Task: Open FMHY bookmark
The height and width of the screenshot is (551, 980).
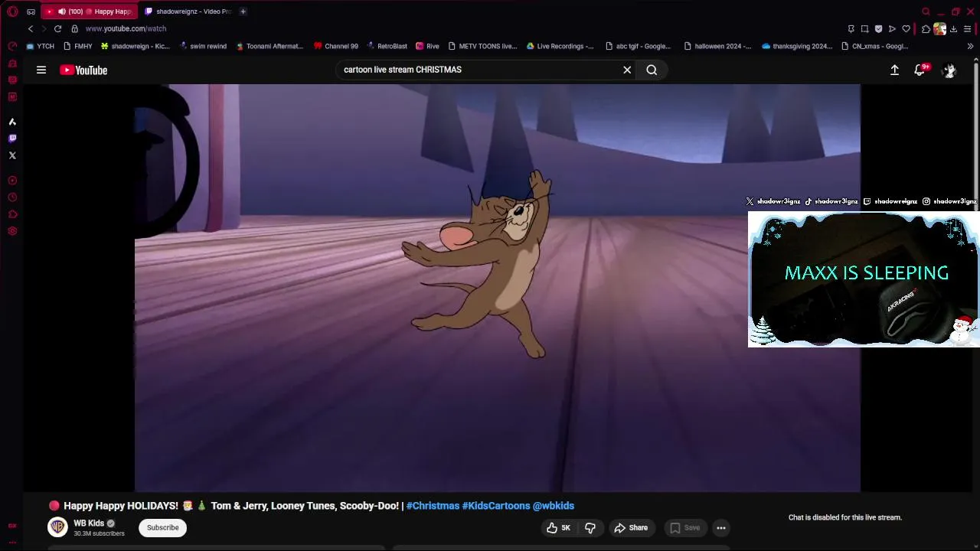Action: [78, 46]
